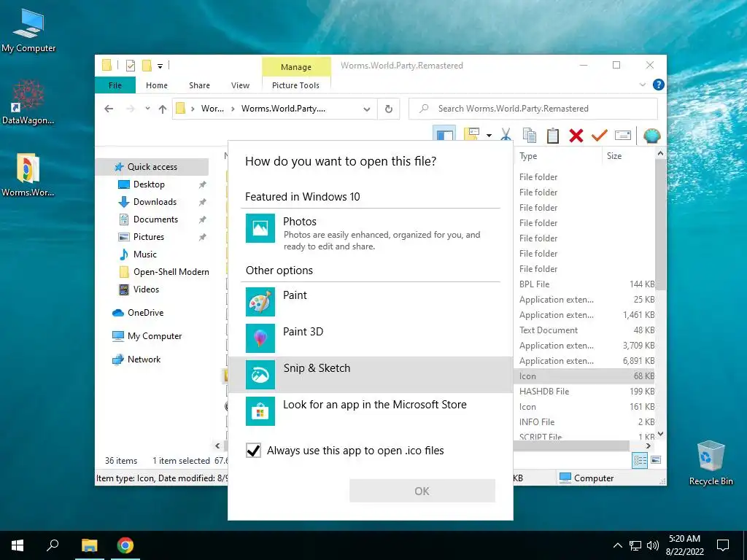Switch to Details view in status bar

[640, 460]
